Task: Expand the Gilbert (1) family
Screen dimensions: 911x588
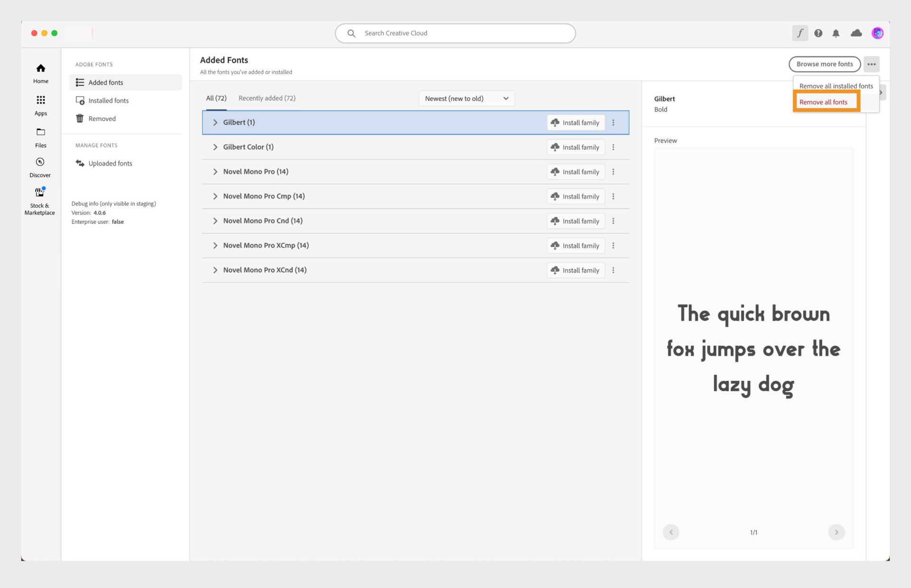Action: (x=215, y=122)
